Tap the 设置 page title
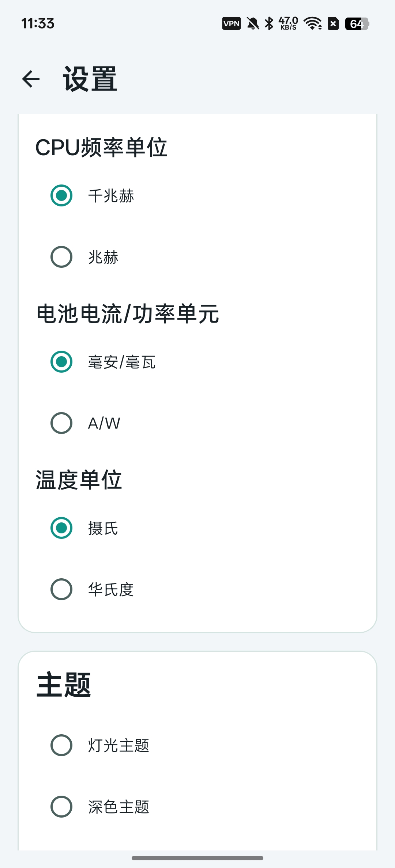 [x=90, y=79]
